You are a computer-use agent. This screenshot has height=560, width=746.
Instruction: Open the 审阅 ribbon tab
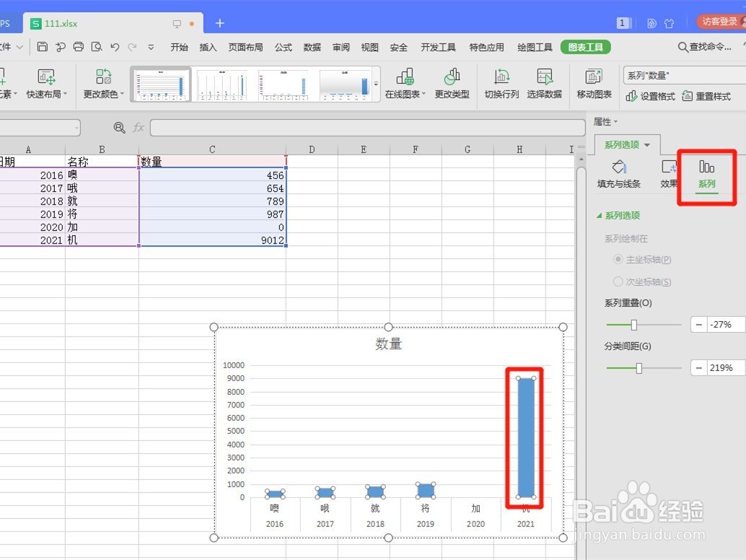click(x=341, y=47)
